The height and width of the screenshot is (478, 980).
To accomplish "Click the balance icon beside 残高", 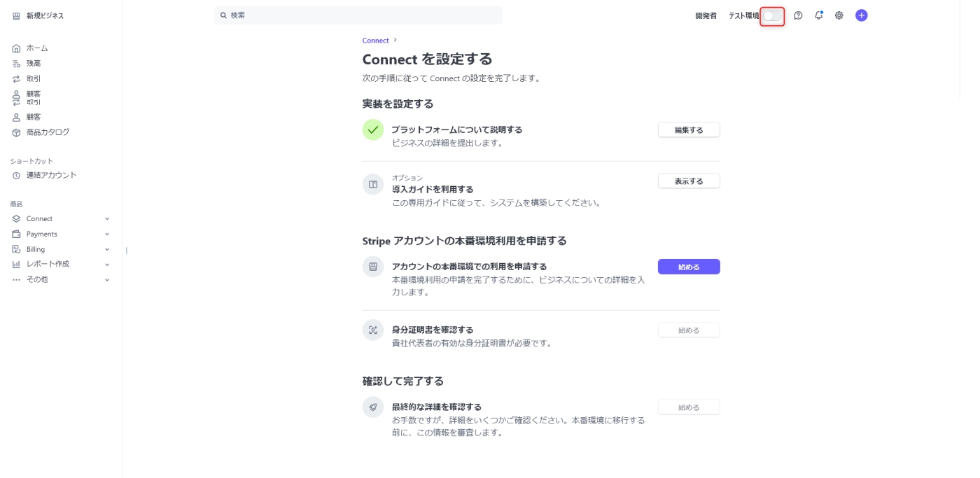I will 16,64.
